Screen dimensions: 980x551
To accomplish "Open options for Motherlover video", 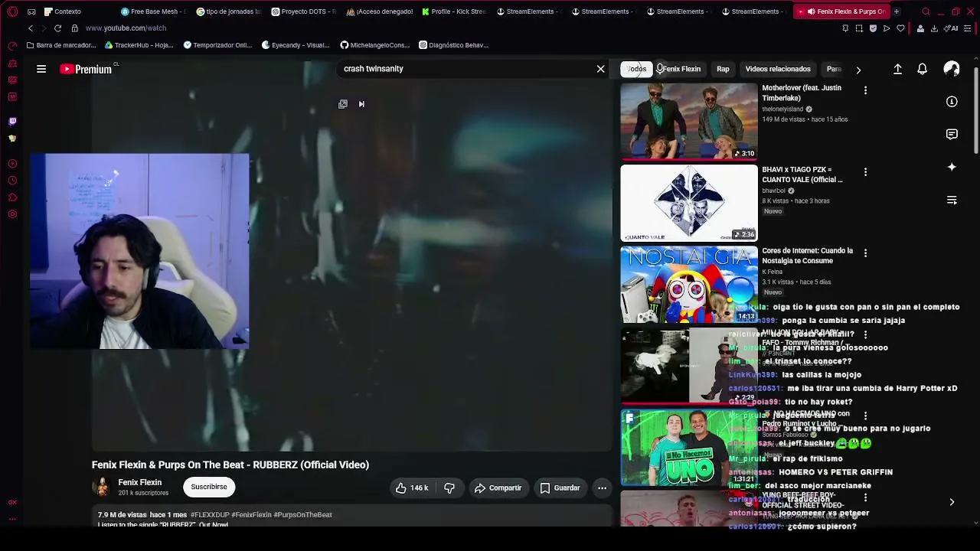I will pos(865,90).
